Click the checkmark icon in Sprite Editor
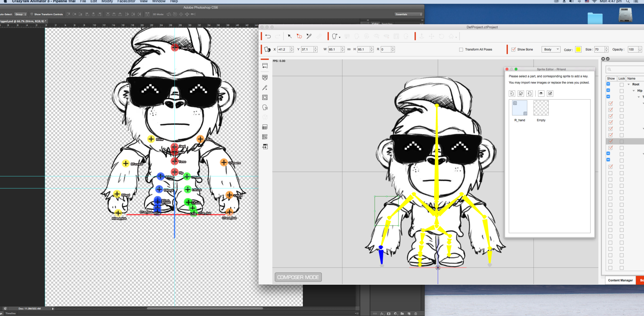The width and height of the screenshot is (644, 316). (550, 94)
